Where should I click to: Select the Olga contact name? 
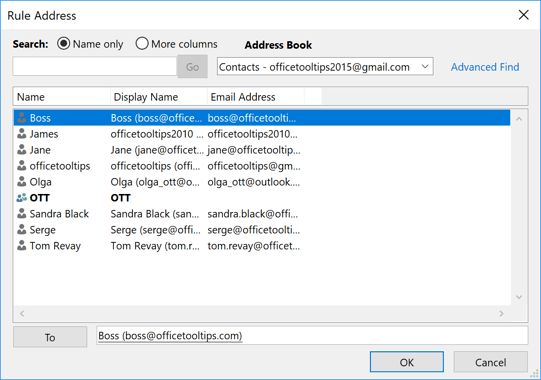40,182
